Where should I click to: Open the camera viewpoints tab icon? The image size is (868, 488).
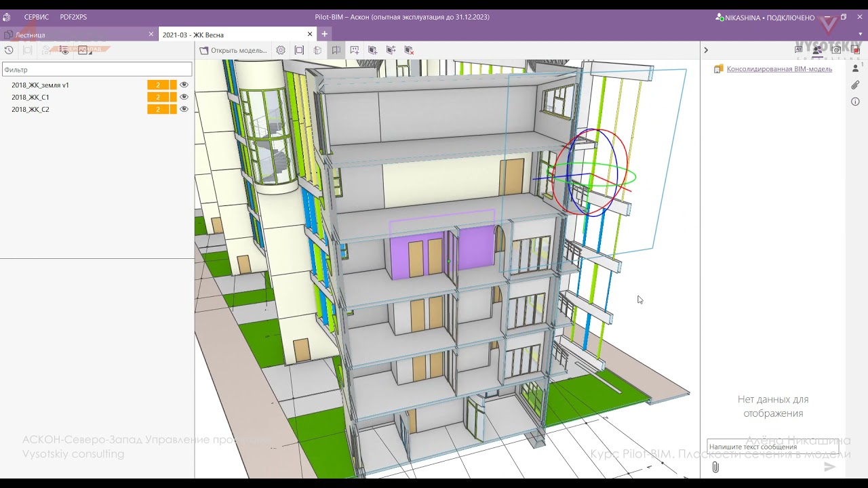point(836,49)
